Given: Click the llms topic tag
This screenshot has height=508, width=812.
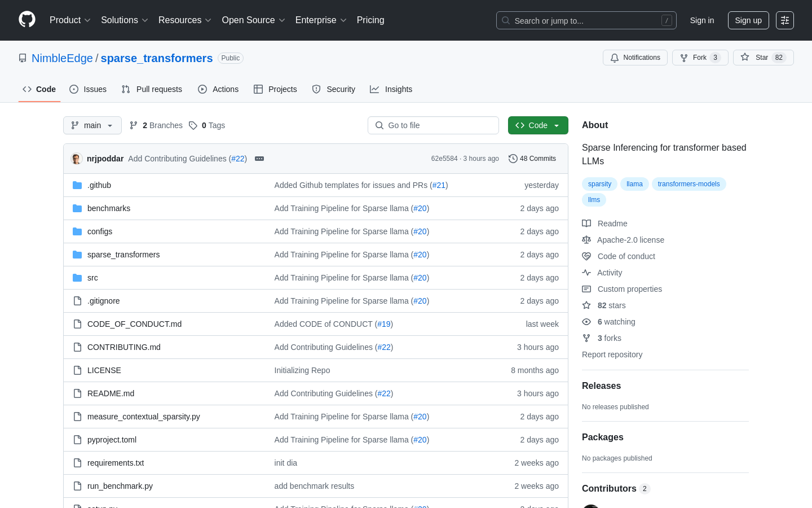Looking at the screenshot, I should (594, 200).
